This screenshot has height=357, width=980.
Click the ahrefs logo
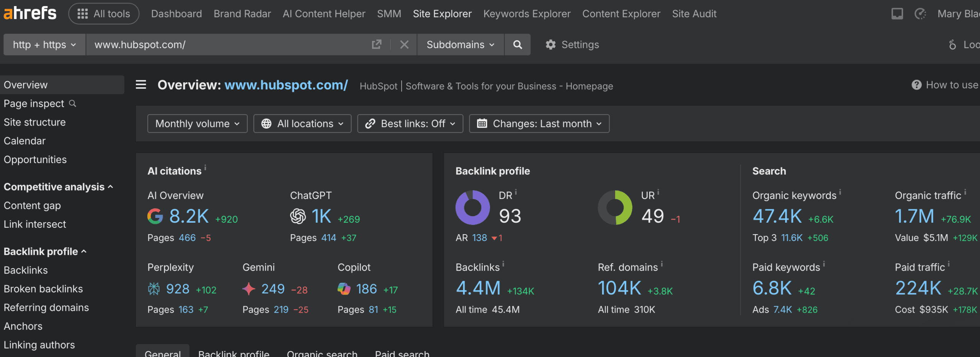tap(30, 13)
